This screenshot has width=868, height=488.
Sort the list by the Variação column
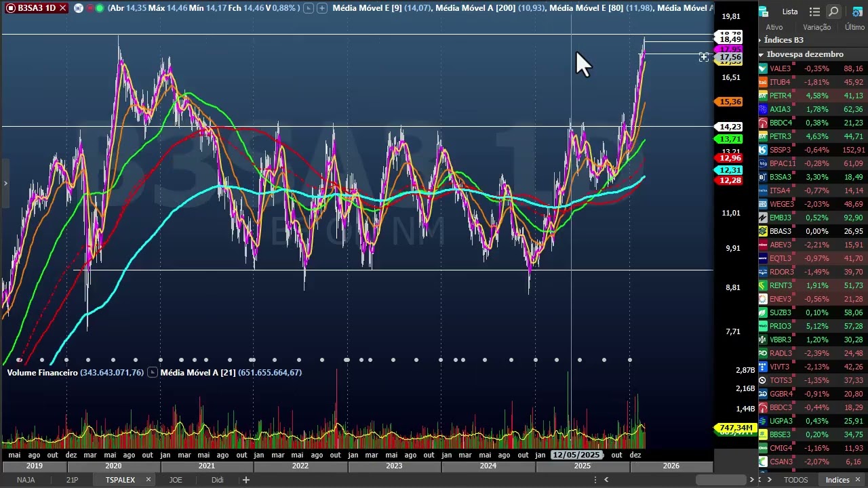[x=816, y=27]
